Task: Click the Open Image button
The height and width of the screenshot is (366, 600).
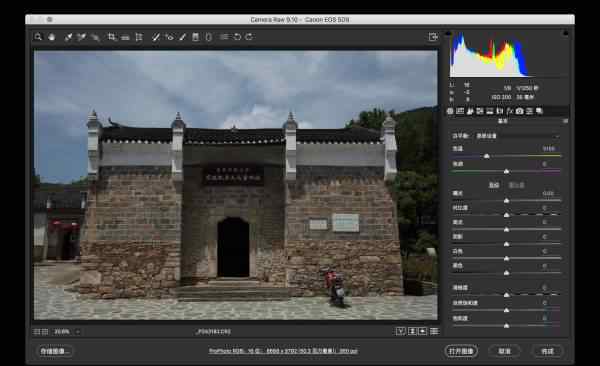Action: tap(461, 351)
